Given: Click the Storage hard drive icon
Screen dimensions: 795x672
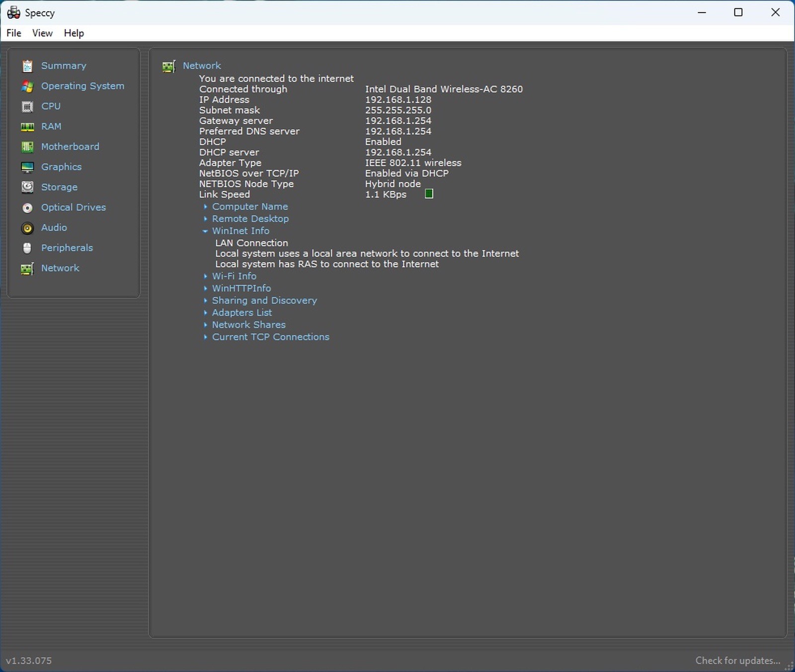Looking at the screenshot, I should pyautogui.click(x=27, y=187).
